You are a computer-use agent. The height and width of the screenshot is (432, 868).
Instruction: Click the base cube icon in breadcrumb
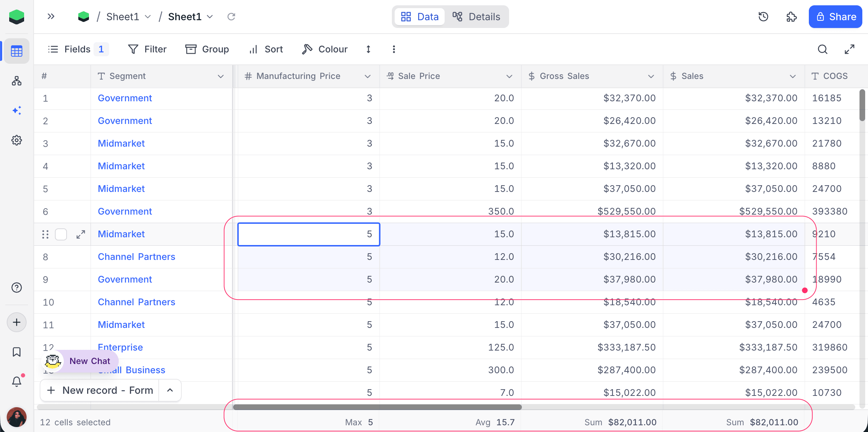tap(84, 17)
